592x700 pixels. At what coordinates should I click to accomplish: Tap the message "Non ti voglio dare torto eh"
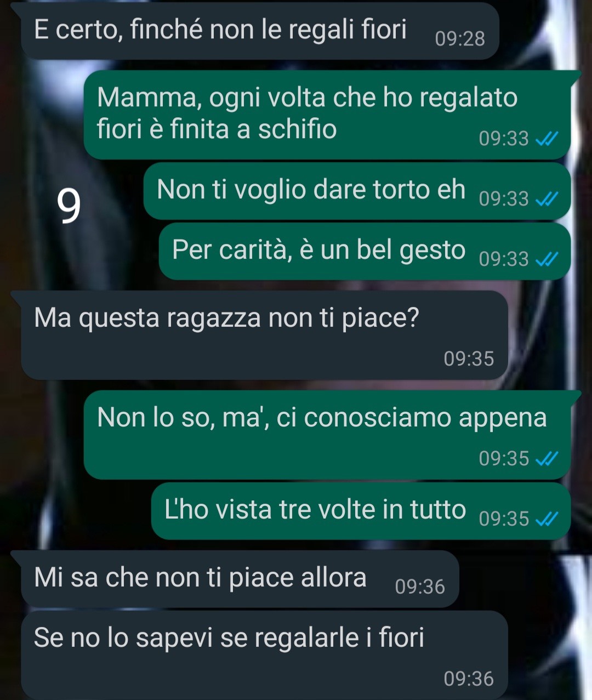357,191
